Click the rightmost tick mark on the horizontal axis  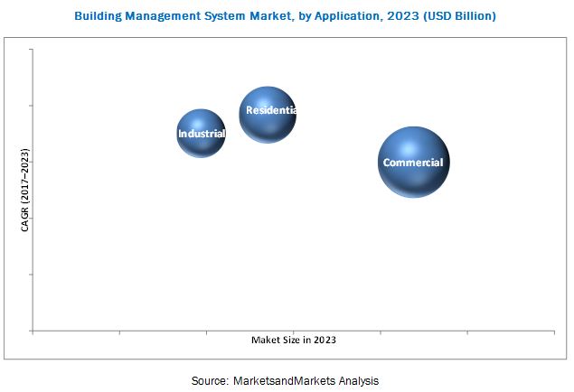click(554, 333)
